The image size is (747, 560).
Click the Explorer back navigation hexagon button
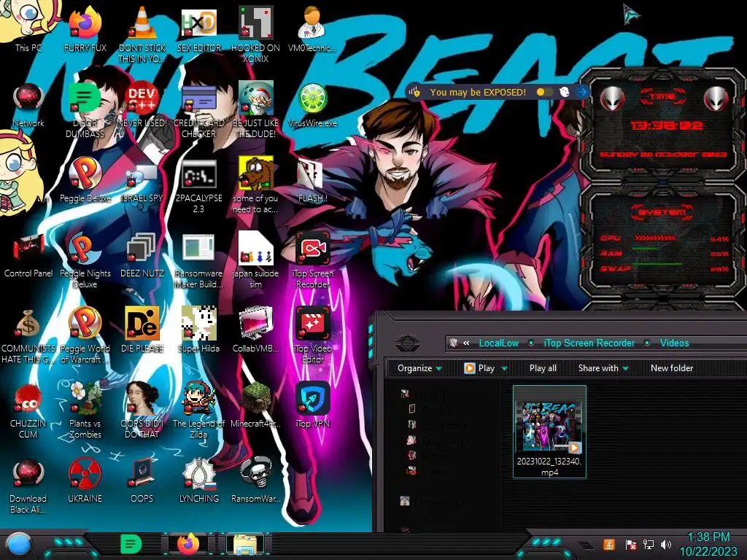point(407,343)
